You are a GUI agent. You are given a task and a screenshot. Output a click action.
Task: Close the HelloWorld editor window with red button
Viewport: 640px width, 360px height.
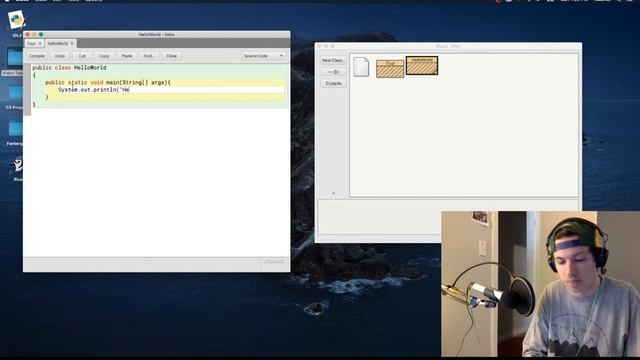[27, 35]
